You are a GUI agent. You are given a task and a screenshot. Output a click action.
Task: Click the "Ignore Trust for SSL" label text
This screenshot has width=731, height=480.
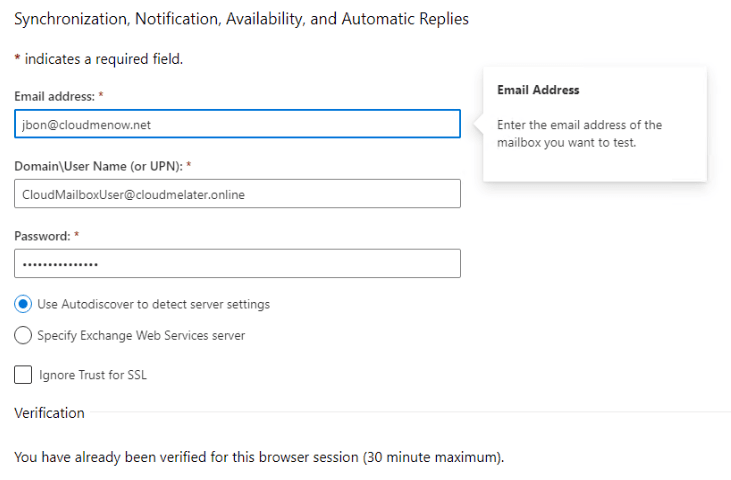[x=93, y=375]
